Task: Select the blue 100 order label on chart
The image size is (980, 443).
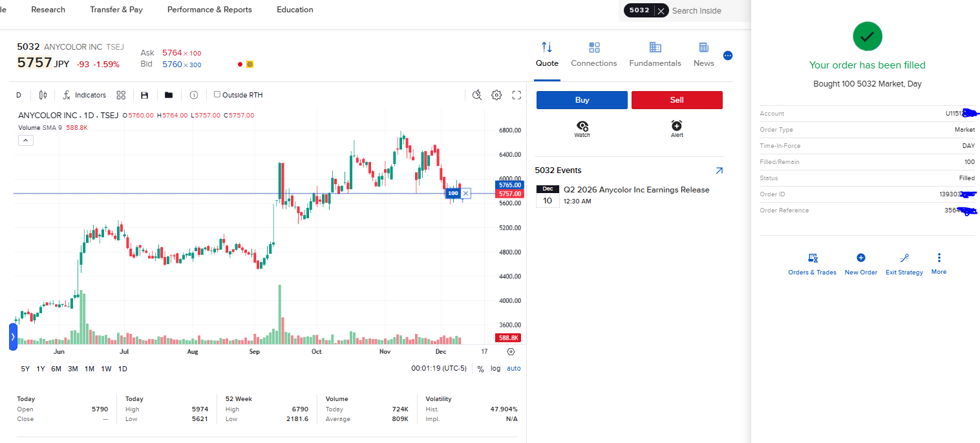Action: pos(453,193)
